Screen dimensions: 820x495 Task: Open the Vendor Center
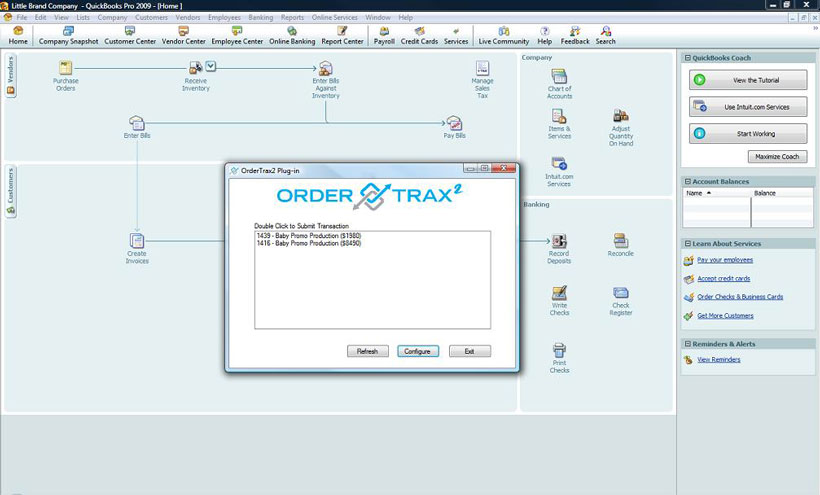[x=184, y=36]
